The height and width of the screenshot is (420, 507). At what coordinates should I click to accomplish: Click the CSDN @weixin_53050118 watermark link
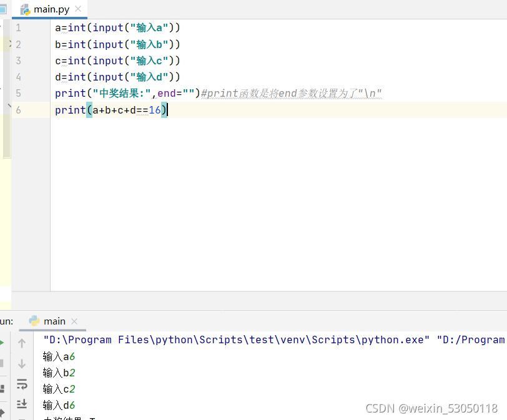tap(432, 408)
